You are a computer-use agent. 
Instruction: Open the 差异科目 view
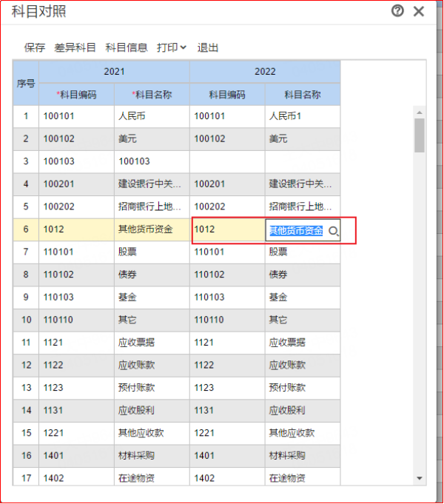pyautogui.click(x=75, y=47)
